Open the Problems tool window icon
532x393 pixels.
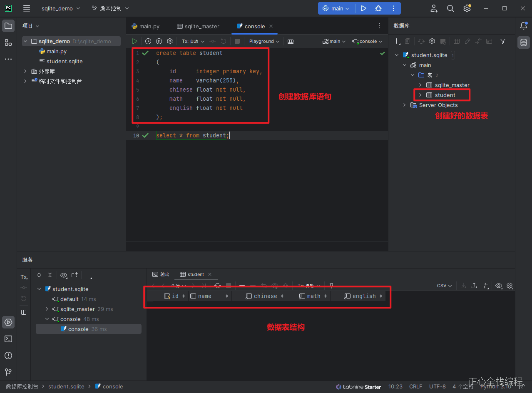pos(8,356)
